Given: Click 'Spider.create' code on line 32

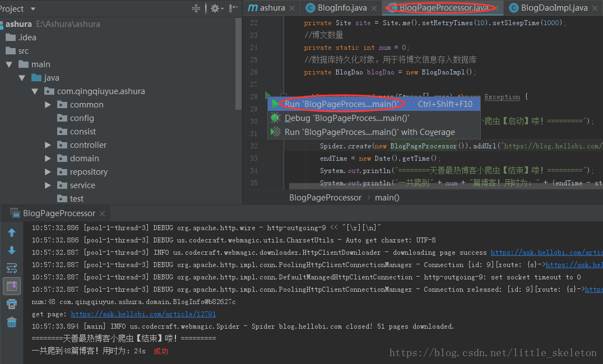Looking at the screenshot, I should click(x=345, y=146).
